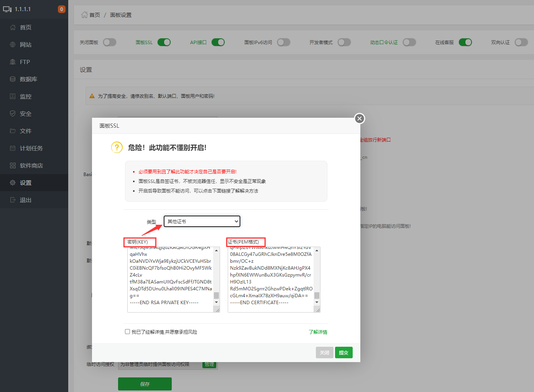
Task: Click the 1.1.1.1 server address text
Action: [x=23, y=9]
